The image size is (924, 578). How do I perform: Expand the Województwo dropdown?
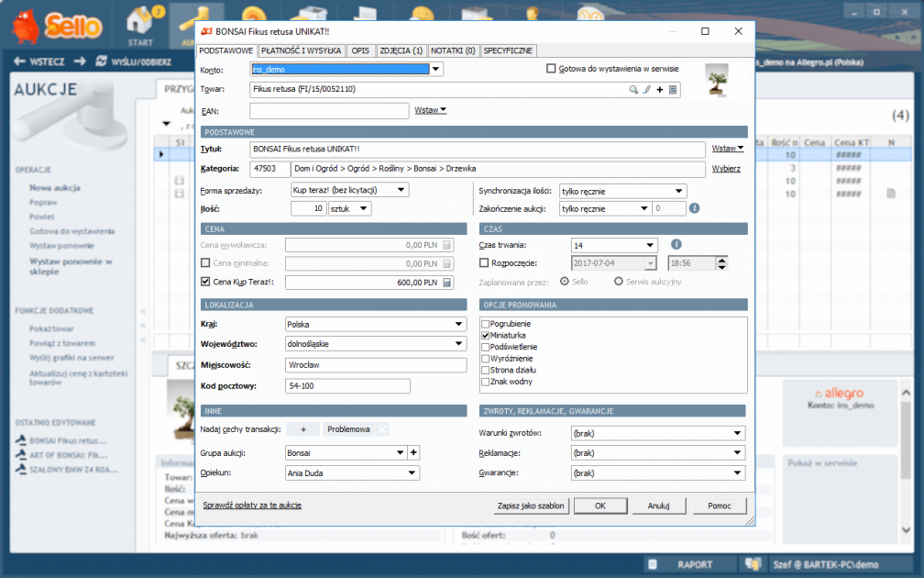459,344
